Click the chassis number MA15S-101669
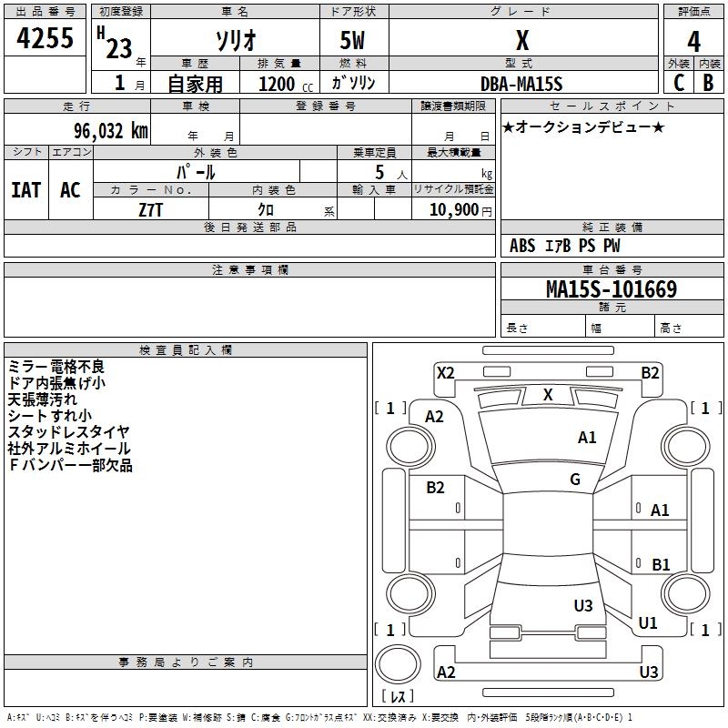The height and width of the screenshot is (728, 728). (x=612, y=289)
